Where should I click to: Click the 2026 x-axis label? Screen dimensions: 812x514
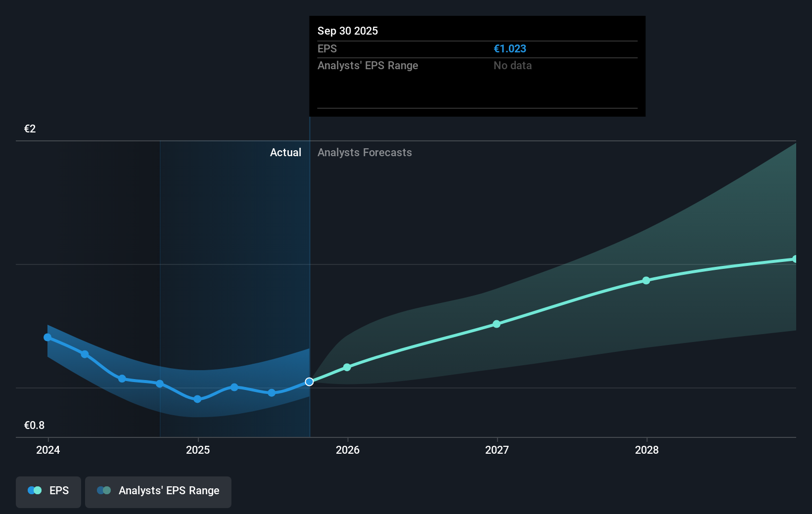tap(348, 450)
